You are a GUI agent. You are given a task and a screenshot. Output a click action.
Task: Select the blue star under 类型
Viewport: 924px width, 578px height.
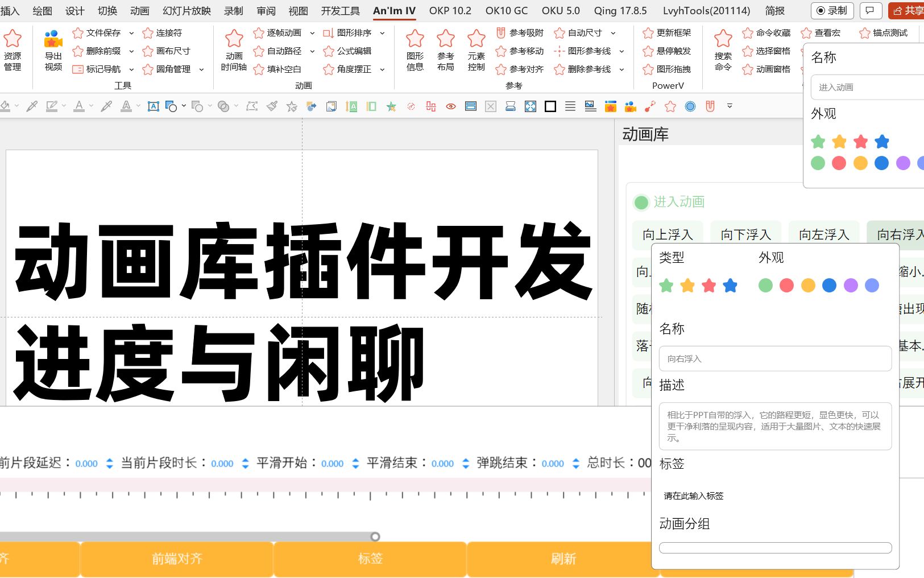click(x=730, y=286)
